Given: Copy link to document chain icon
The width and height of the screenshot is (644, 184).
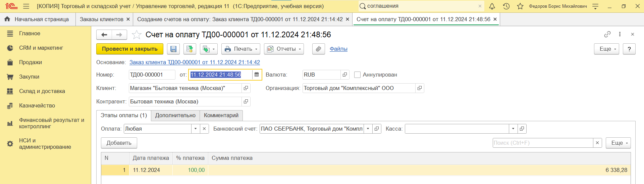Looking at the screenshot, I should tap(607, 34).
